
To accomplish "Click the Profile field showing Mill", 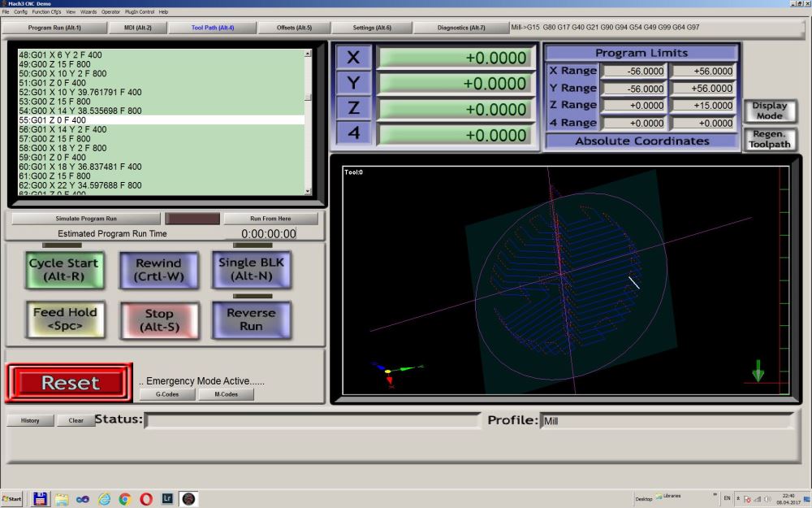I will click(x=667, y=421).
